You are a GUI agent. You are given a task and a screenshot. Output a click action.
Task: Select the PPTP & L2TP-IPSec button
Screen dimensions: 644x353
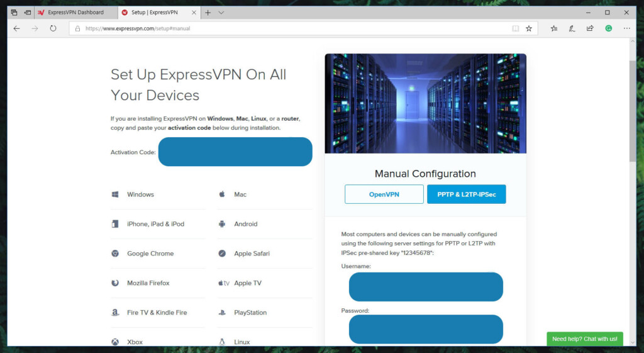click(x=467, y=194)
